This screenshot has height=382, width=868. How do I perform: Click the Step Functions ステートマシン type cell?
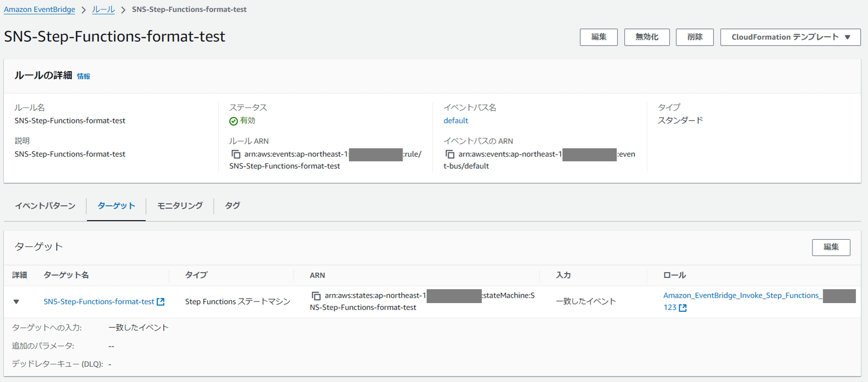pyautogui.click(x=237, y=301)
